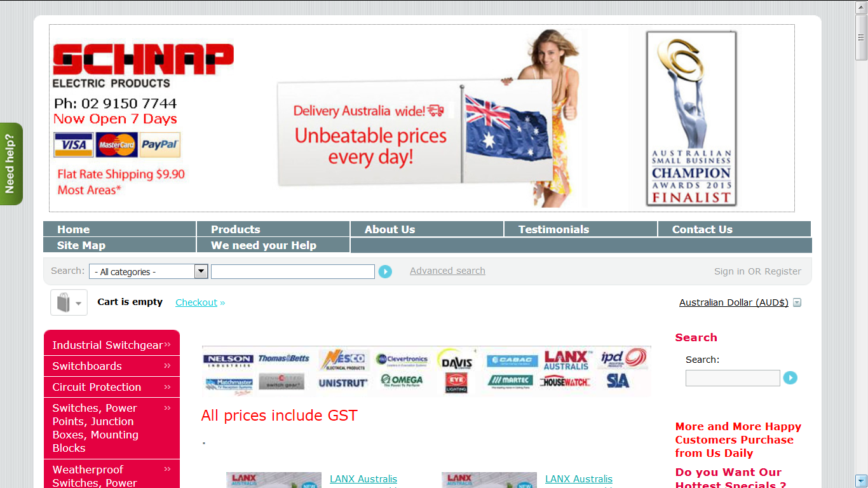Click the Davis brand logo

click(456, 360)
